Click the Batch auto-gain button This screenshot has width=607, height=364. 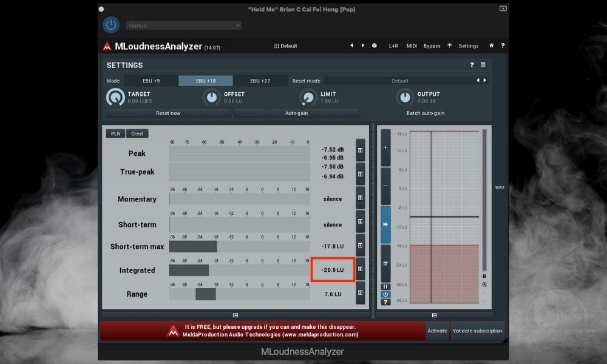426,113
